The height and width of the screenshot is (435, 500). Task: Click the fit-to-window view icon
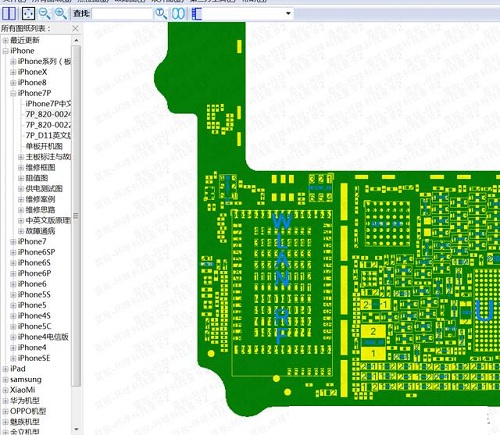[28, 14]
